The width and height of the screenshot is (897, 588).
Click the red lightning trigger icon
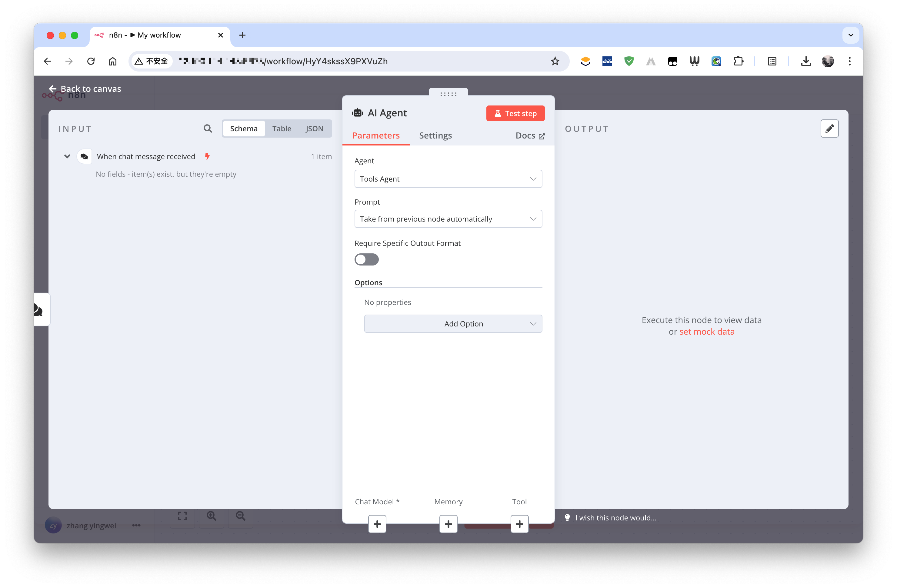(x=207, y=156)
